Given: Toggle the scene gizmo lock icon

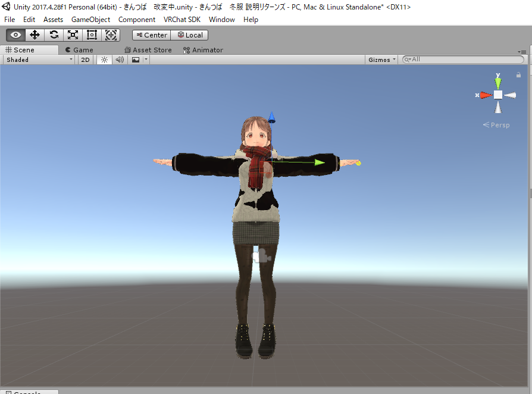Looking at the screenshot, I should pos(518,74).
